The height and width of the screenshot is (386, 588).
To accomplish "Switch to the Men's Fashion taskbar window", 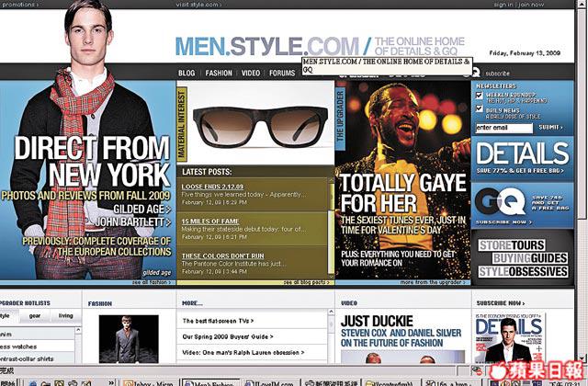I will point(210,383).
